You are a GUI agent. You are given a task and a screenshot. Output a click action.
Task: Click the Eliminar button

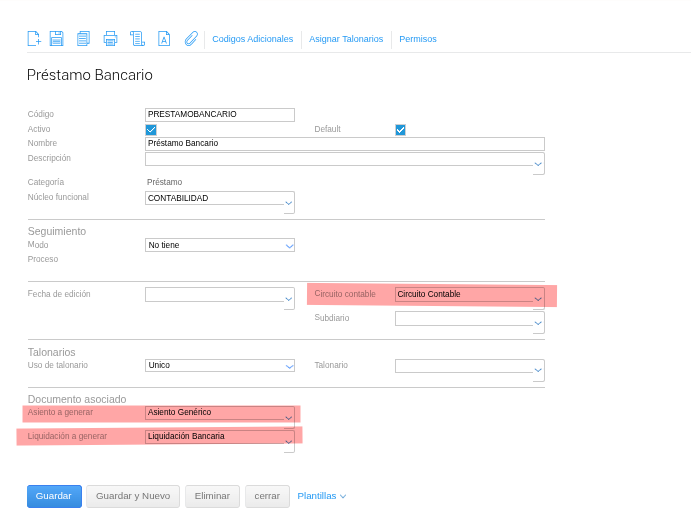(x=212, y=496)
